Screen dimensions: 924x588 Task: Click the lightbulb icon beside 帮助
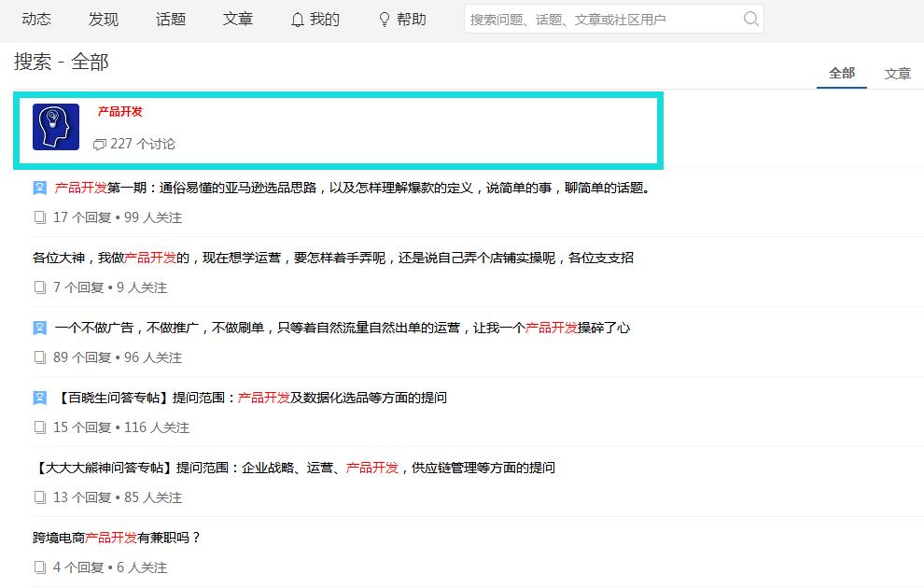(385, 20)
